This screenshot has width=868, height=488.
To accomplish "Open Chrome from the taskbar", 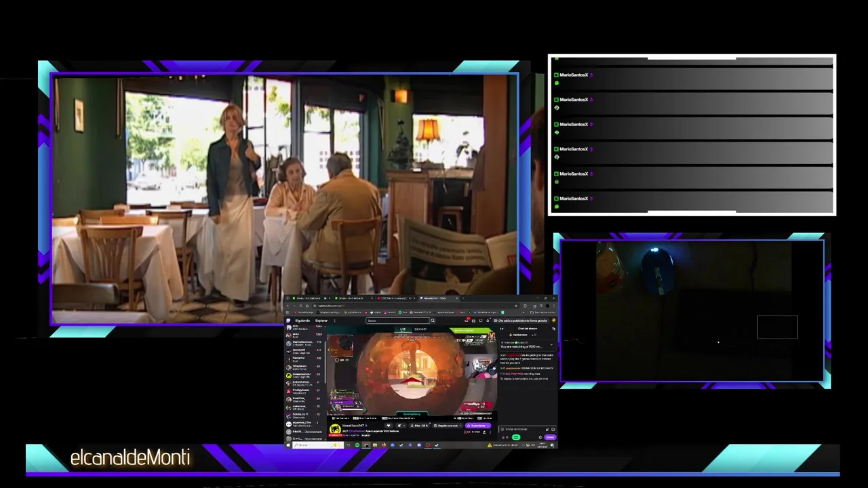I will pyautogui.click(x=366, y=445).
